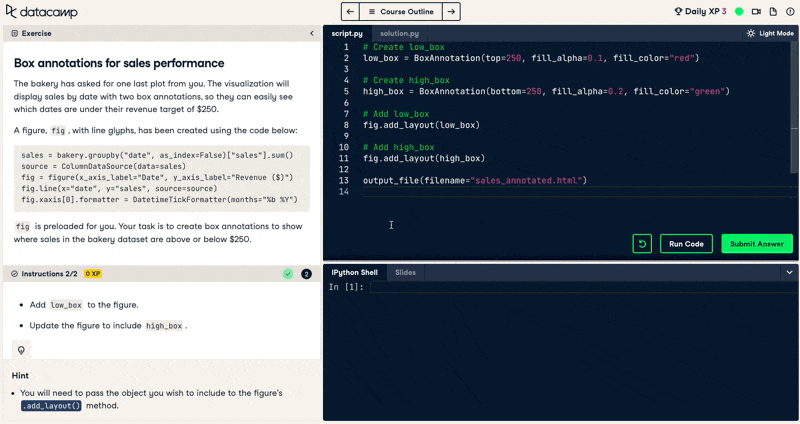Open Course Outline menu
Screen dimensions: 800x424
401,12
